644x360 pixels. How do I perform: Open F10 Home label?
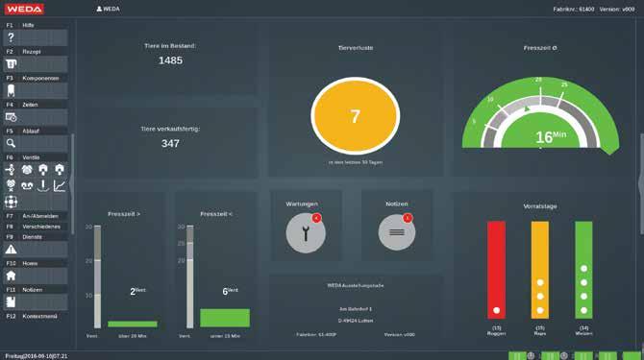35,263
